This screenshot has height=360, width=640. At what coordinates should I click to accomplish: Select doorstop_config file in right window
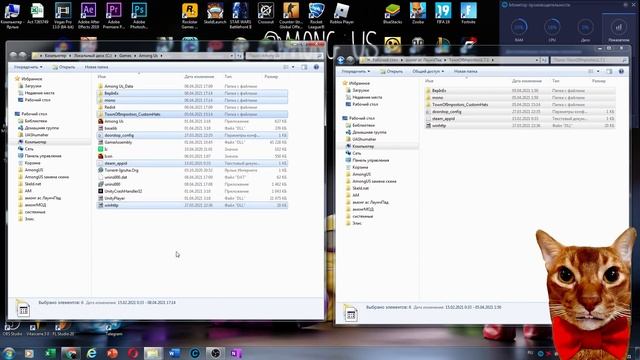[520, 111]
